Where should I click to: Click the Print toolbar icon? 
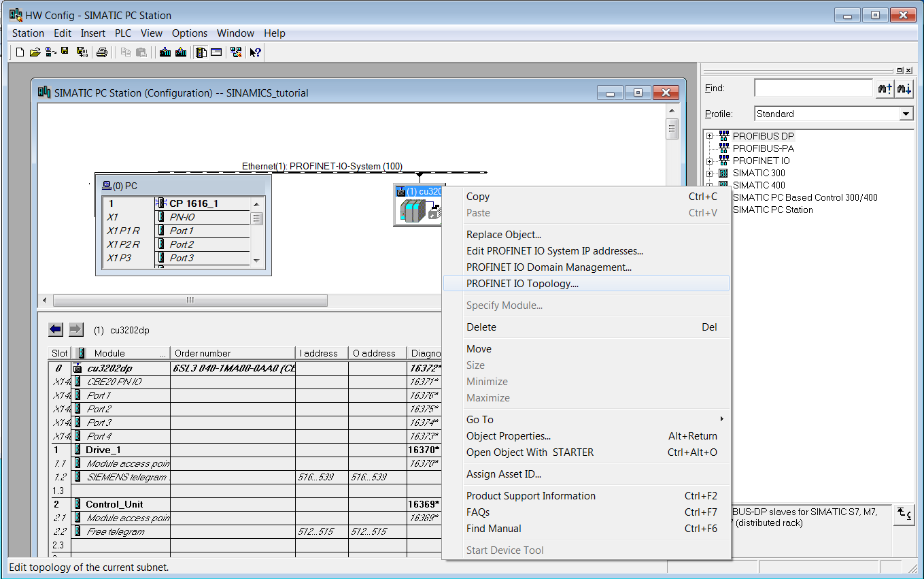tap(102, 52)
